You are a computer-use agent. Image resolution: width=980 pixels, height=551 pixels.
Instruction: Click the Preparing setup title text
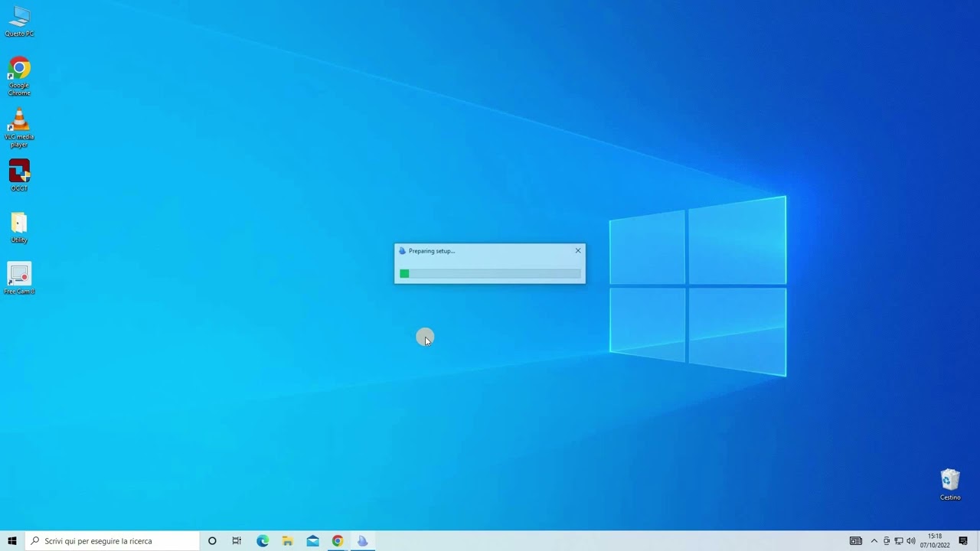click(432, 251)
